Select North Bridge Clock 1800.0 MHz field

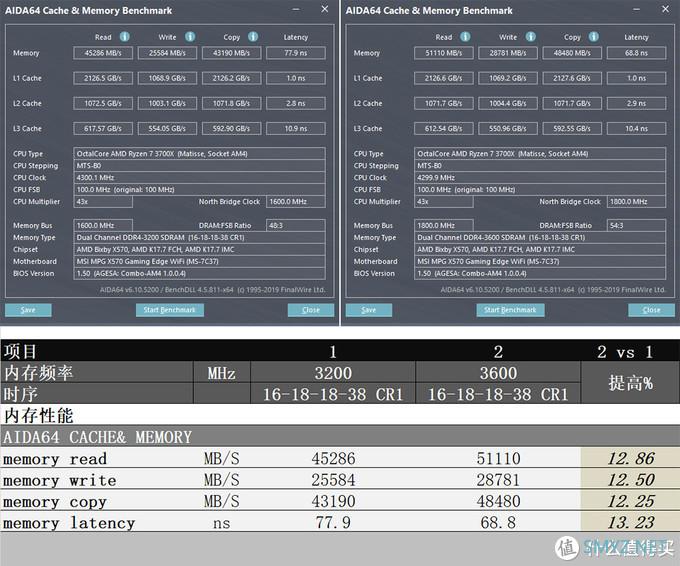click(636, 202)
